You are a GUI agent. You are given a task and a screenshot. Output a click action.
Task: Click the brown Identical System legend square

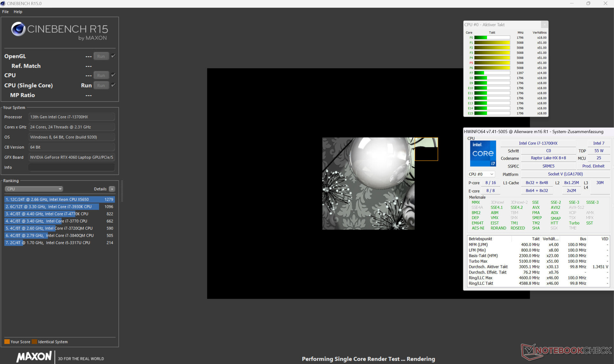pos(34,342)
